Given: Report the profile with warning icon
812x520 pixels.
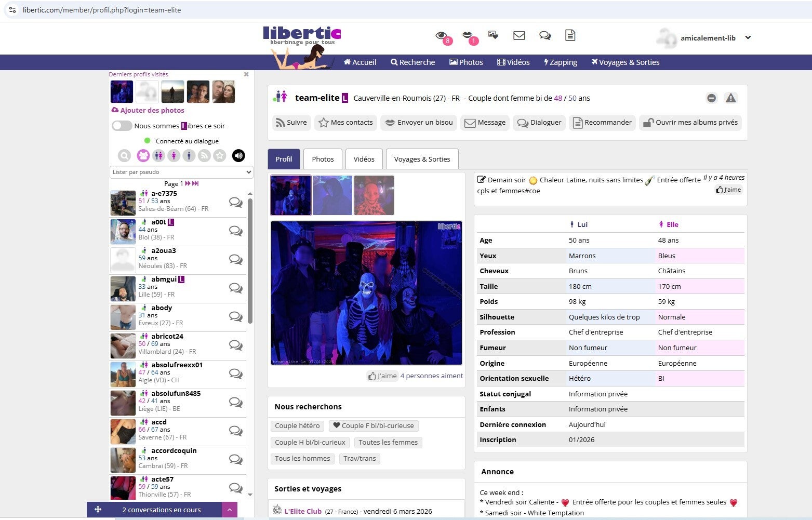Looking at the screenshot, I should tap(731, 98).
